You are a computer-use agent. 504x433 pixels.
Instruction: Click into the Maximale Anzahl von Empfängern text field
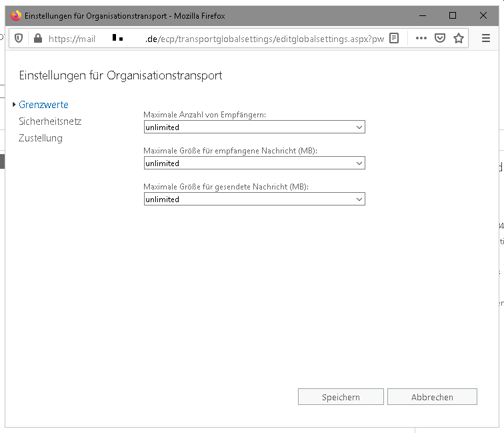[248, 127]
